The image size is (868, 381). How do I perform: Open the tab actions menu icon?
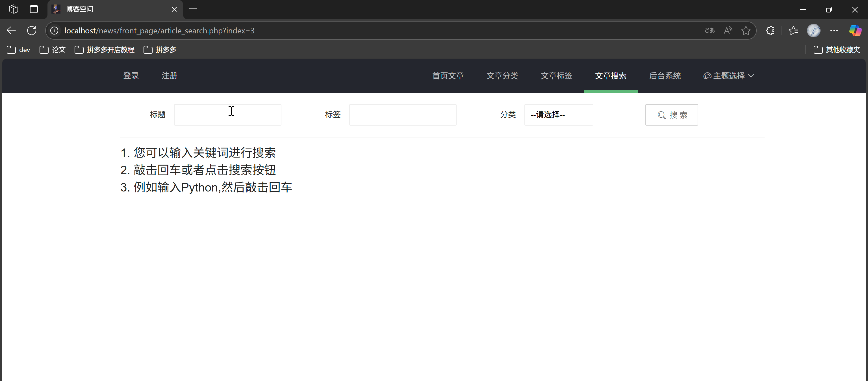coord(34,9)
